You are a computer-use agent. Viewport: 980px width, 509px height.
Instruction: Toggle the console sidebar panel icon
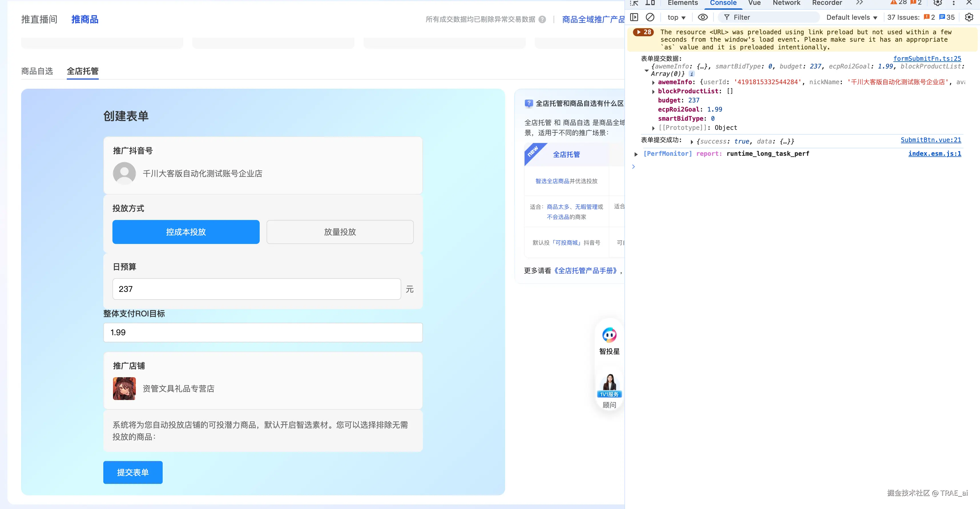(x=634, y=17)
